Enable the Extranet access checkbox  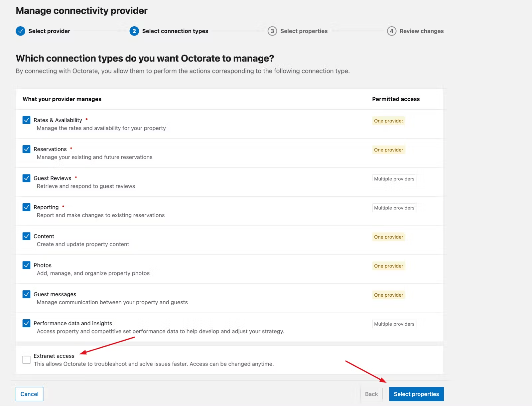coord(27,360)
